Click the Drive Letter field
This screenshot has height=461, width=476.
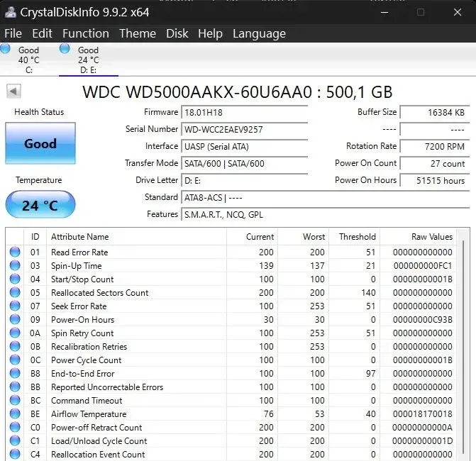(244, 181)
